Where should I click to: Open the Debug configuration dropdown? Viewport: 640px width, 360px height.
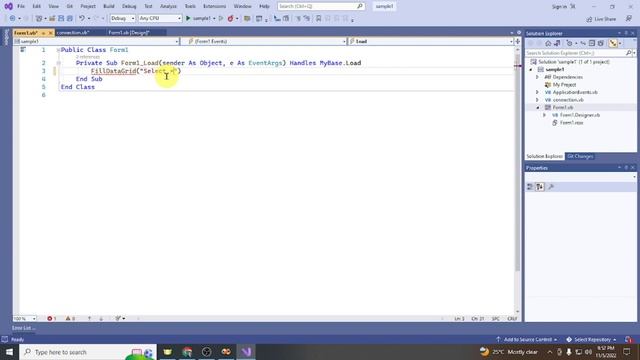tap(122, 18)
